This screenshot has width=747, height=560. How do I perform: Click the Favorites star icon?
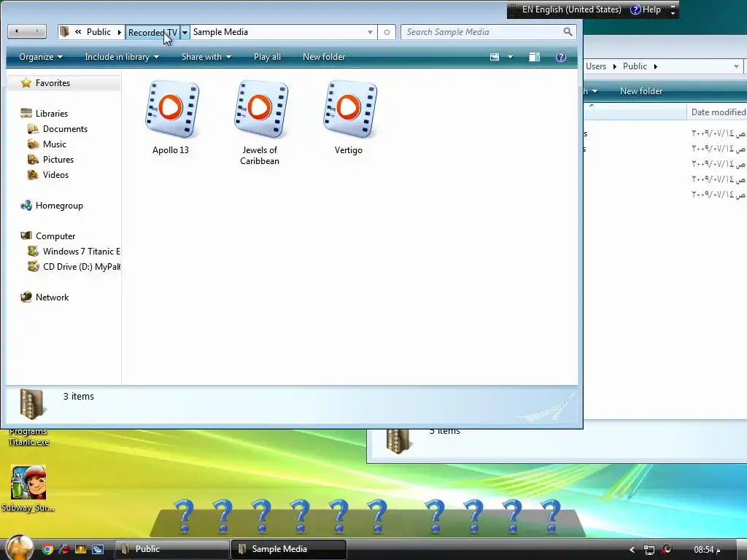(26, 83)
